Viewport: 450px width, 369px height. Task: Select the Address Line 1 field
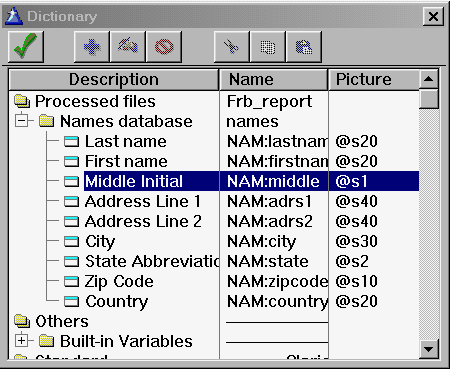coord(143,201)
